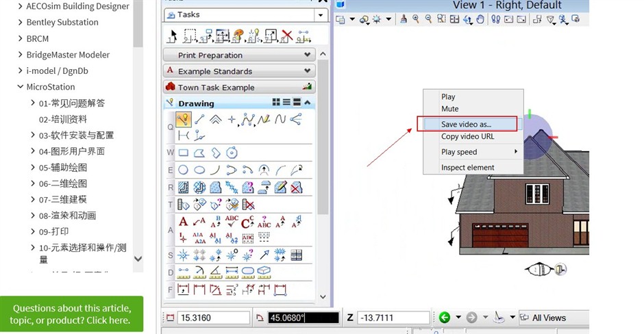
Task: Click the Update View paintbrush icon
Action: pyautogui.click(x=404, y=19)
